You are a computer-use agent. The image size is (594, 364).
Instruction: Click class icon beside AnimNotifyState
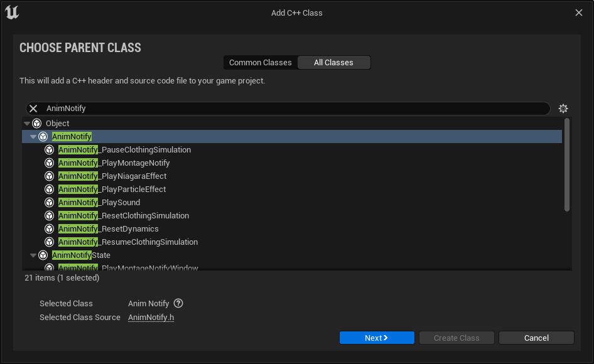(x=43, y=255)
